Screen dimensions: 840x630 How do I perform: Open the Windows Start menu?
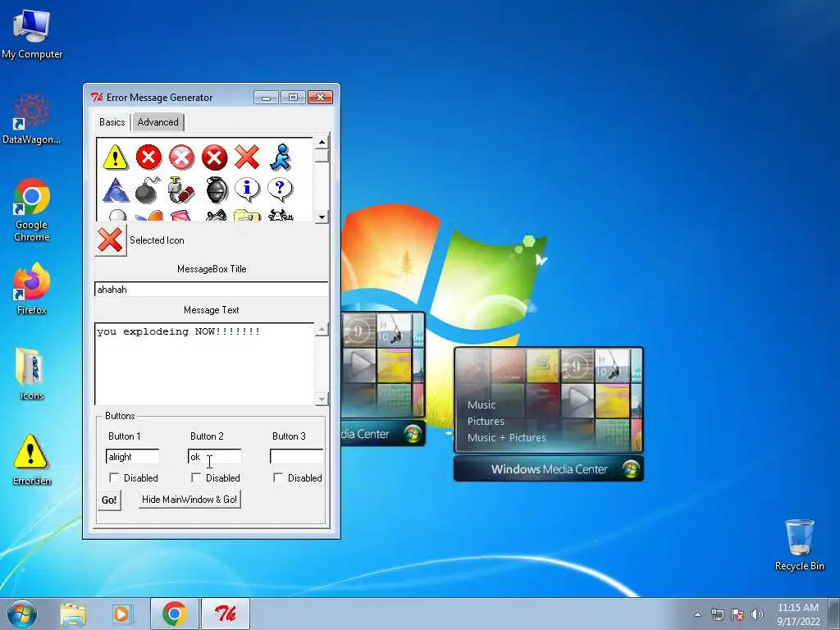[x=22, y=614]
